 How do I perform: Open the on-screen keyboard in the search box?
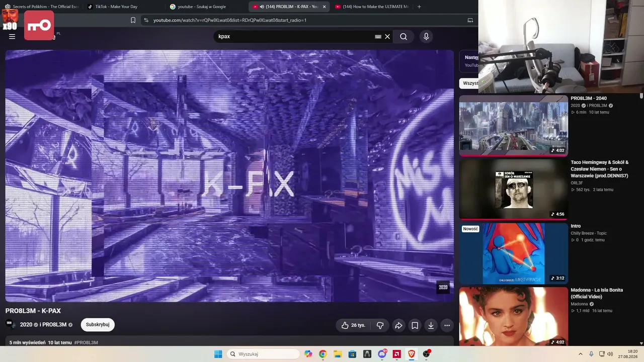[x=378, y=37]
